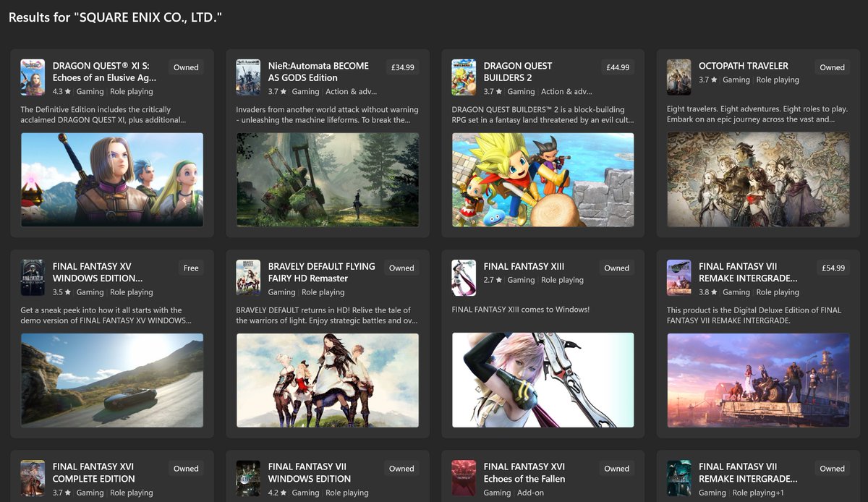The width and height of the screenshot is (868, 502).
Task: Click title FINAL FANTASY XVI Echoes of the Fallen
Action: click(525, 472)
